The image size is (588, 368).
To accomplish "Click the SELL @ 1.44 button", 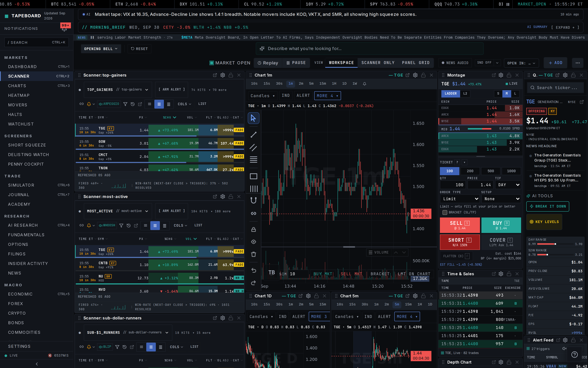I will tap(460, 225).
